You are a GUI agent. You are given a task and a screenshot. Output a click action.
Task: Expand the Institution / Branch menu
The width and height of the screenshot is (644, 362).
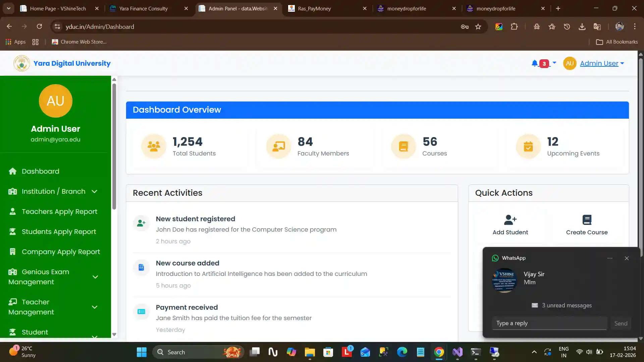(53, 191)
